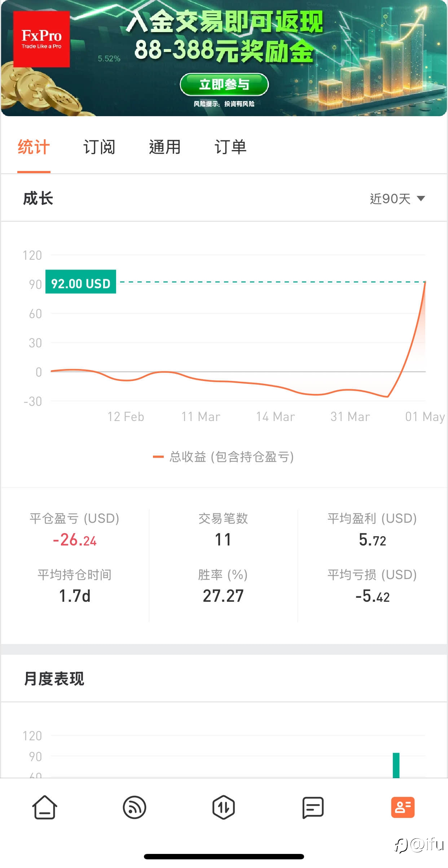Tap the 月度表现 section heading

tap(54, 679)
